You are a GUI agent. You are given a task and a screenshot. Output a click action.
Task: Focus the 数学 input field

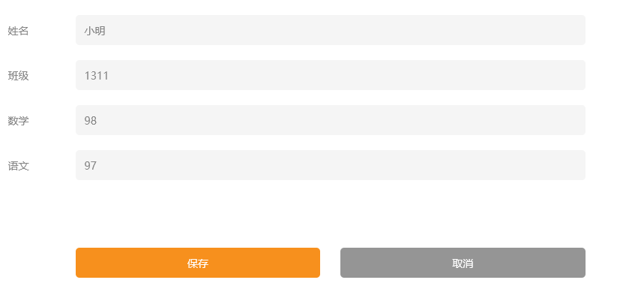[x=330, y=120]
